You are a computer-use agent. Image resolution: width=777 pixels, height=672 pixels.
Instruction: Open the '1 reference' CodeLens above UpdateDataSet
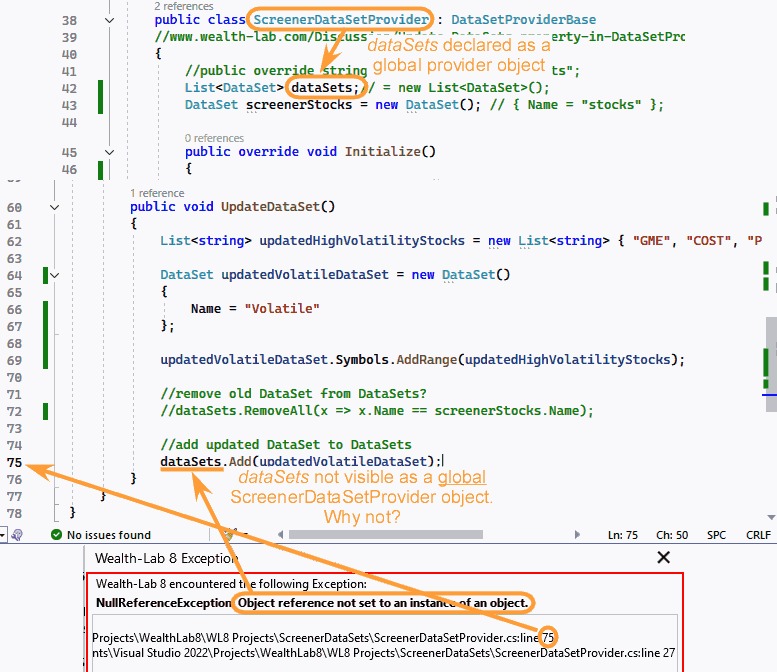point(157,193)
